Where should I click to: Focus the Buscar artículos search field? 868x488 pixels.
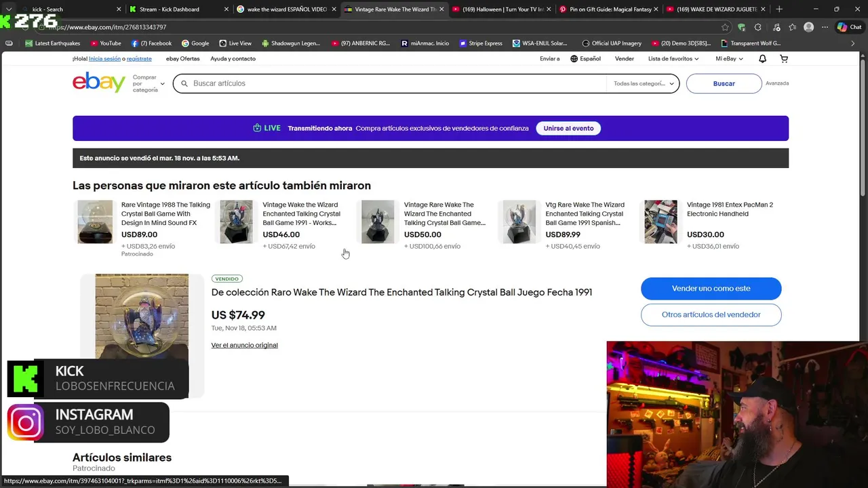pos(390,83)
